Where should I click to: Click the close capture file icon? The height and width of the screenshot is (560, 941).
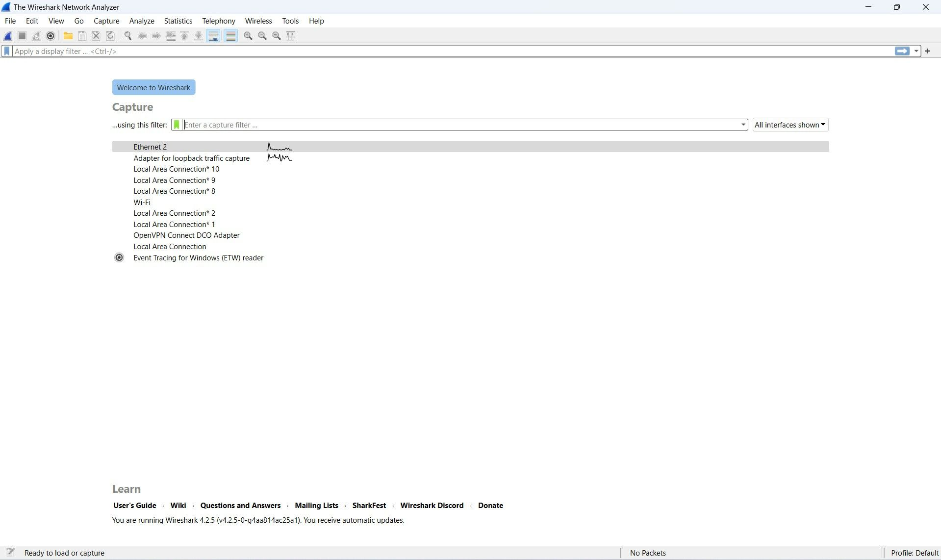pos(96,36)
